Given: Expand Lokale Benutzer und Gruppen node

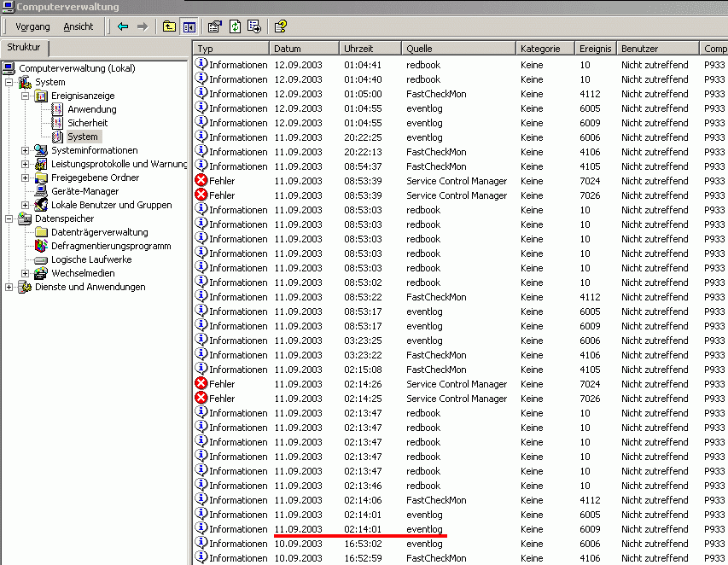Looking at the screenshot, I should pyautogui.click(x=26, y=205).
